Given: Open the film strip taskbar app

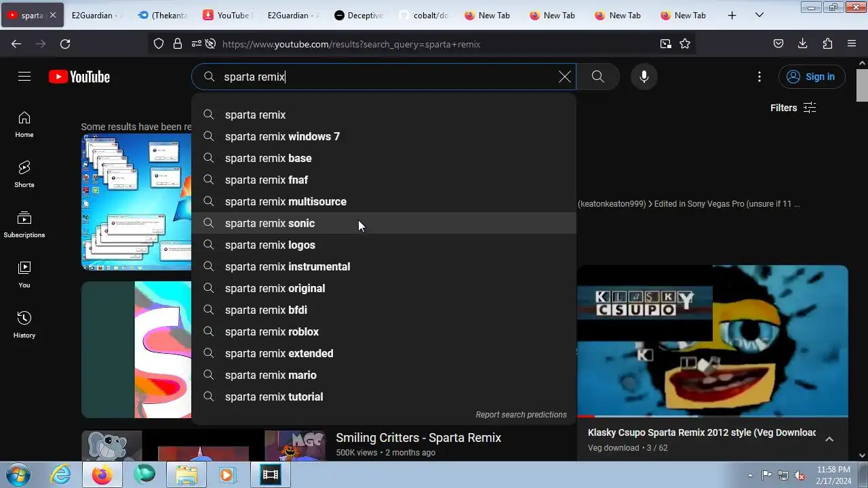Looking at the screenshot, I should pyautogui.click(x=271, y=475).
